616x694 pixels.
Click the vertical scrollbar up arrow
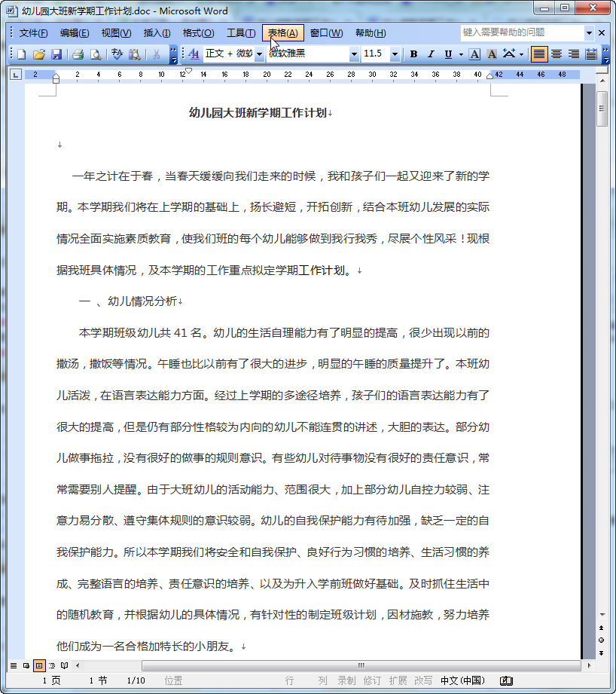pyautogui.click(x=602, y=81)
